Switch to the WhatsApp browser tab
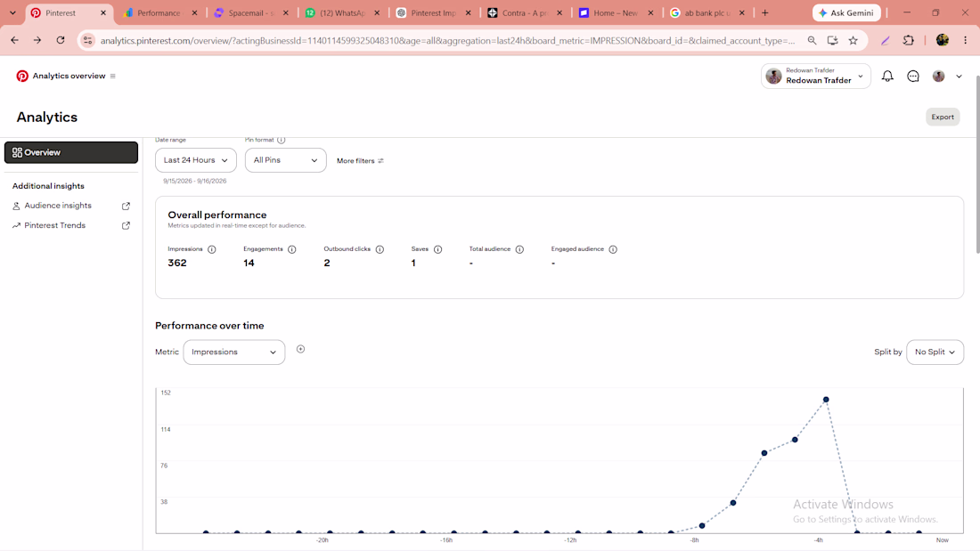Image resolution: width=980 pixels, height=551 pixels. coord(341,12)
